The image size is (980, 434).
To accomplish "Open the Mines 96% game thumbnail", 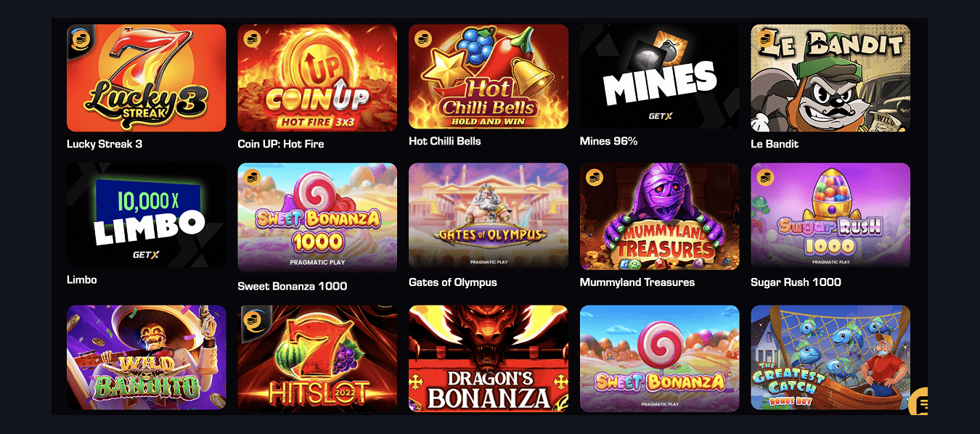I will pos(659,76).
